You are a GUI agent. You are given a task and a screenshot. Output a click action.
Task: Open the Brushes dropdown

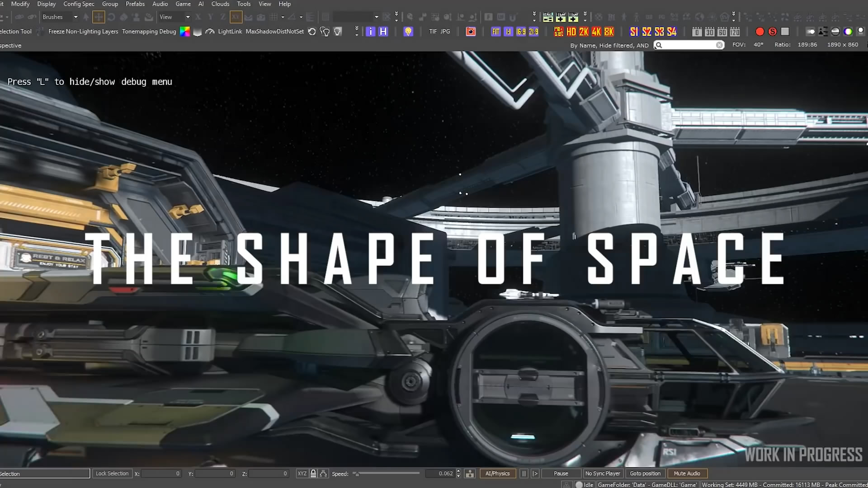[x=60, y=17]
